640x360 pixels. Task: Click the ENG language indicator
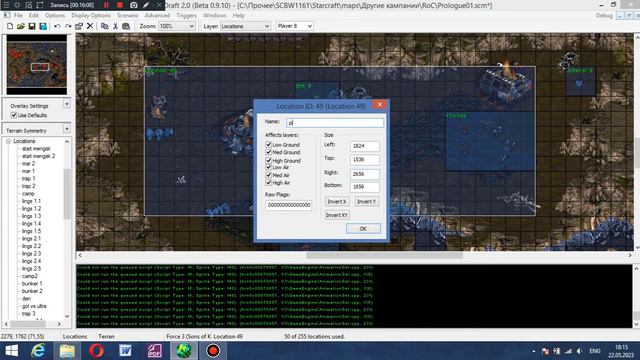(x=595, y=351)
